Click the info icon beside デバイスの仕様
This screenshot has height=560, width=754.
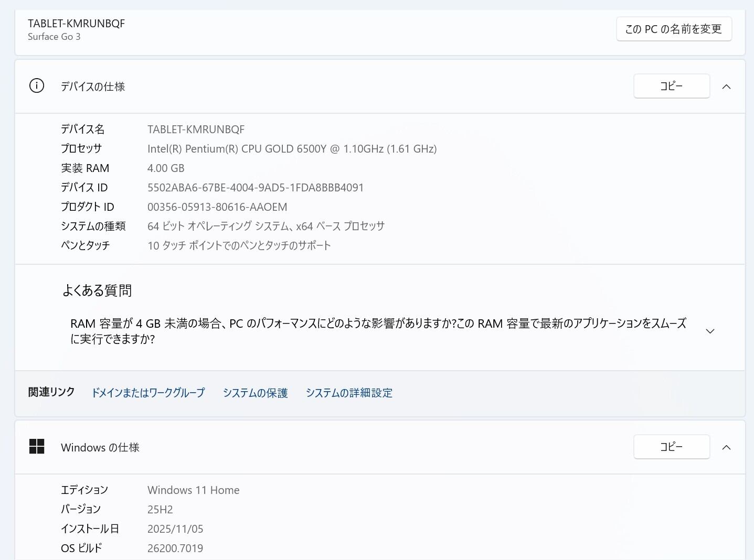coord(37,86)
